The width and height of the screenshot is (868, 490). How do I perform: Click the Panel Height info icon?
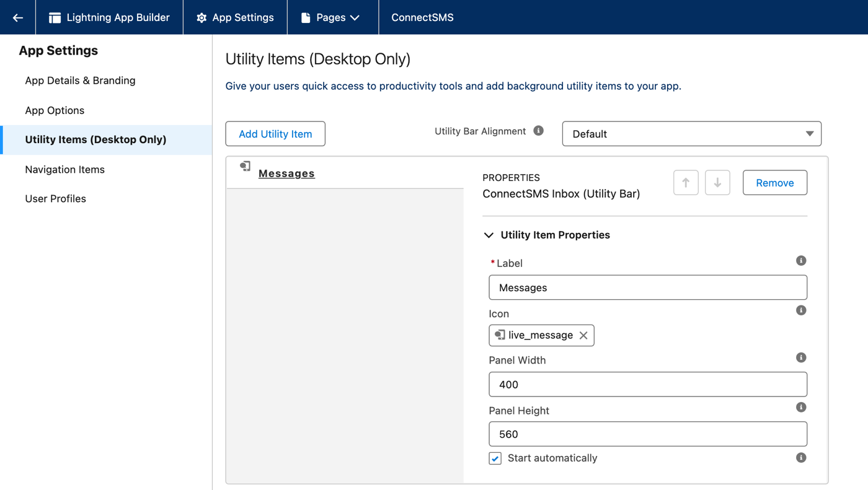click(x=801, y=407)
